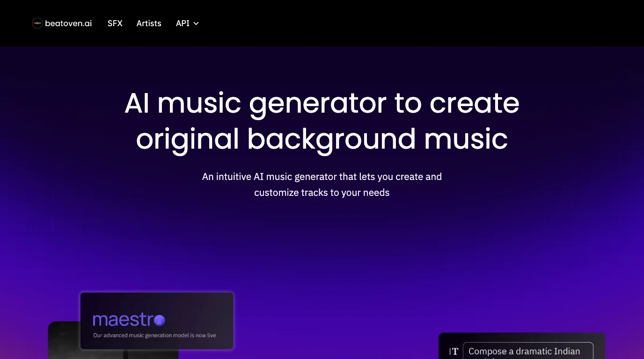The width and height of the screenshot is (644, 359).
Task: Open the beatoven.ai home link
Action: tap(62, 23)
